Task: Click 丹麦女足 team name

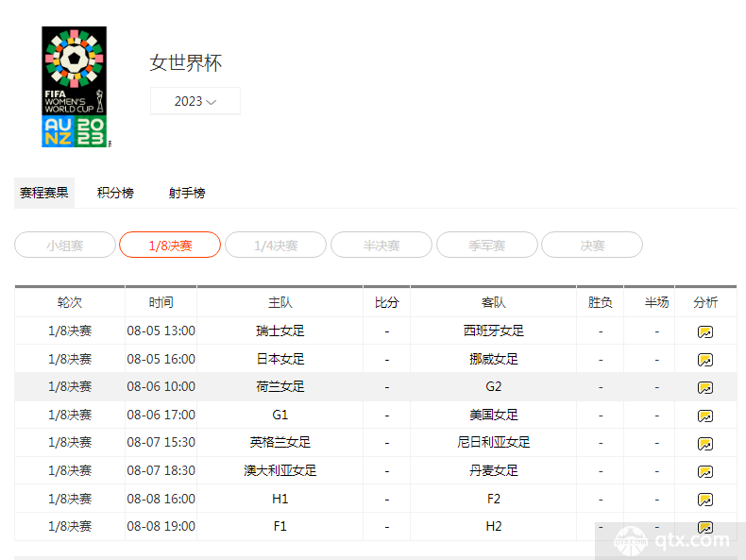Action: pos(493,470)
